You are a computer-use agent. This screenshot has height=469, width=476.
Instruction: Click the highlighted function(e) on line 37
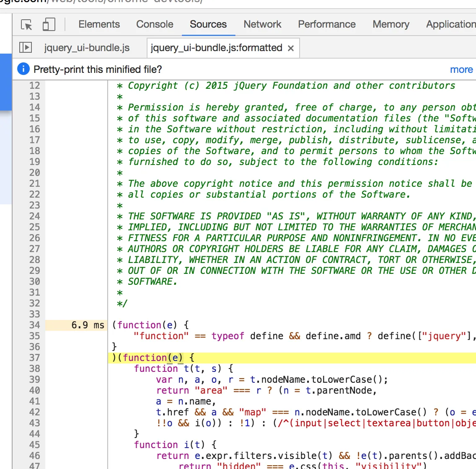(153, 358)
